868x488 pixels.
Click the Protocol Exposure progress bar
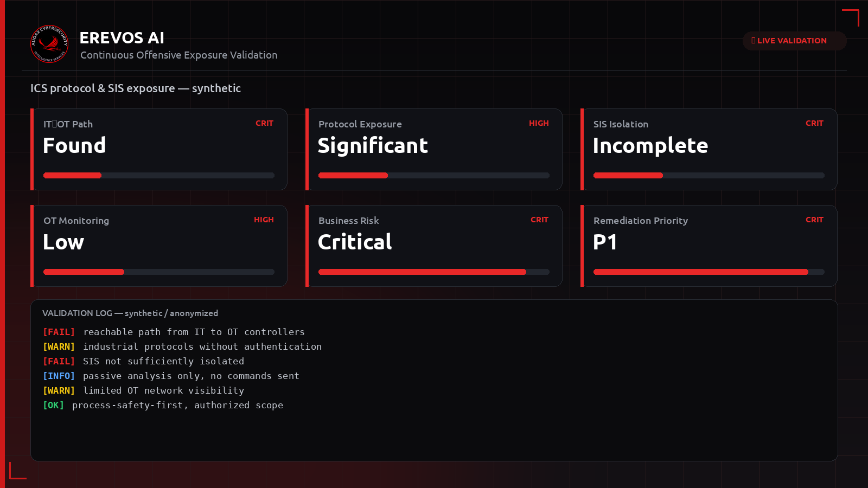434,175
